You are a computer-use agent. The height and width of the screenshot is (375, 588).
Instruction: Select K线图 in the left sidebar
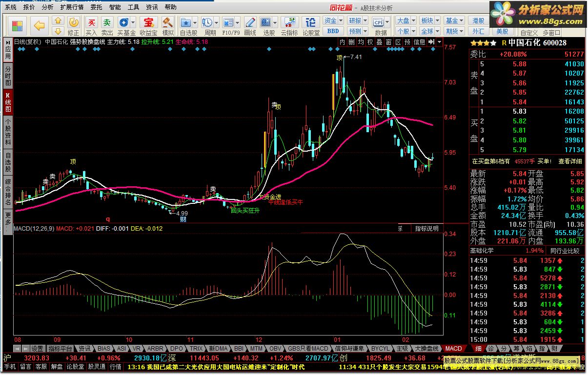(8, 101)
